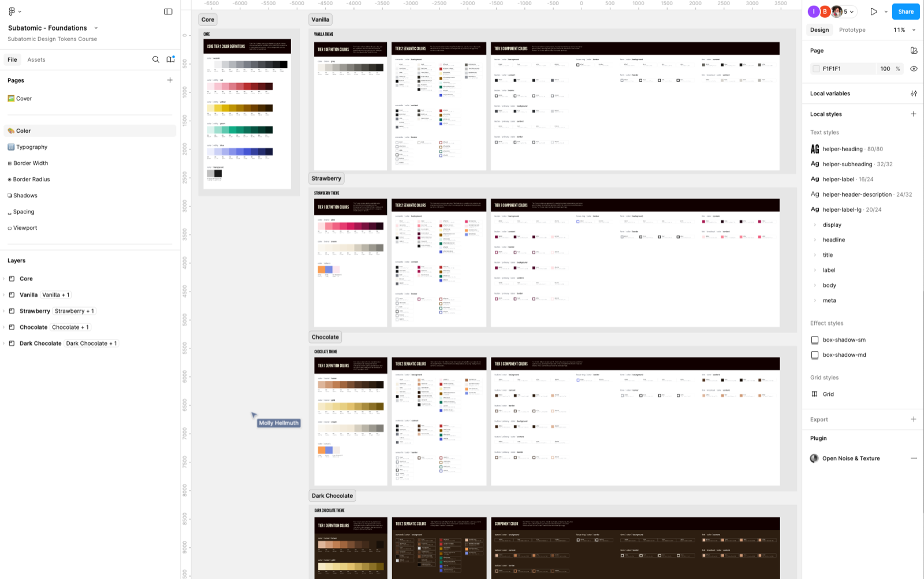924x579 pixels.
Task: Expand the file name dropdown chevron
Action: [96, 28]
